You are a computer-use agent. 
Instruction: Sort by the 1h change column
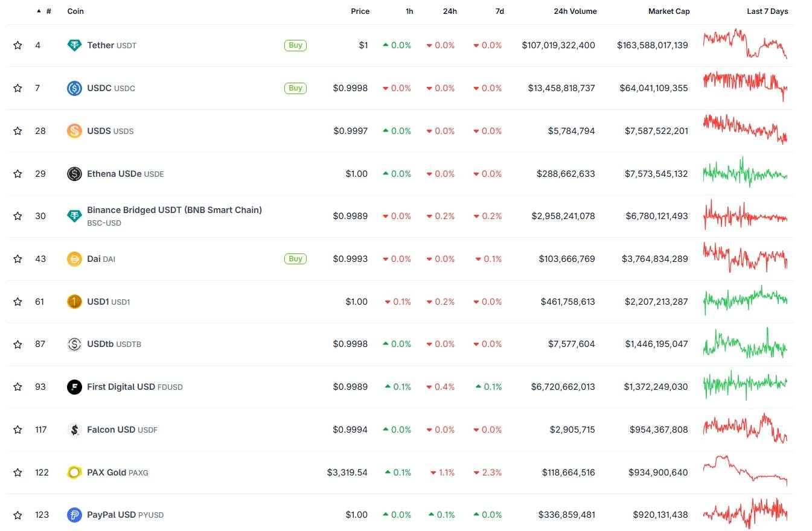[410, 11]
